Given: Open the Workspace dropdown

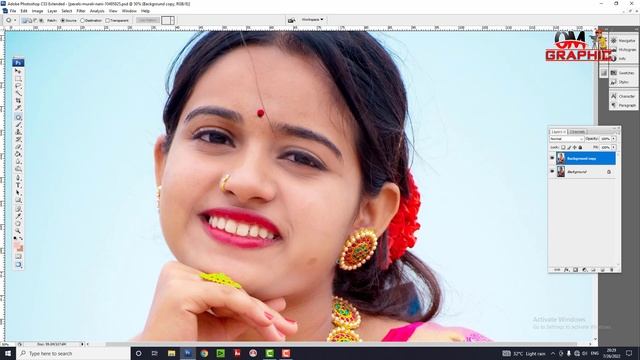Looking at the screenshot, I should pyautogui.click(x=313, y=20).
